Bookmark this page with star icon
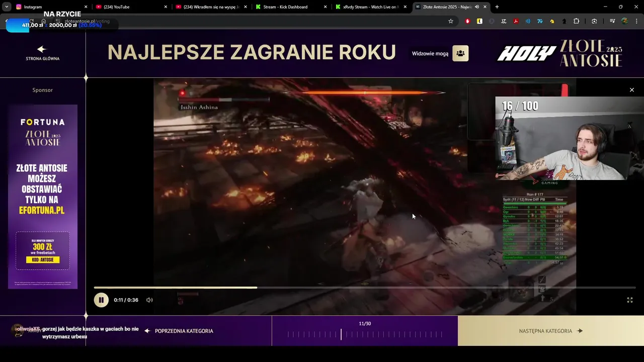This screenshot has width=644, height=362. point(451,21)
